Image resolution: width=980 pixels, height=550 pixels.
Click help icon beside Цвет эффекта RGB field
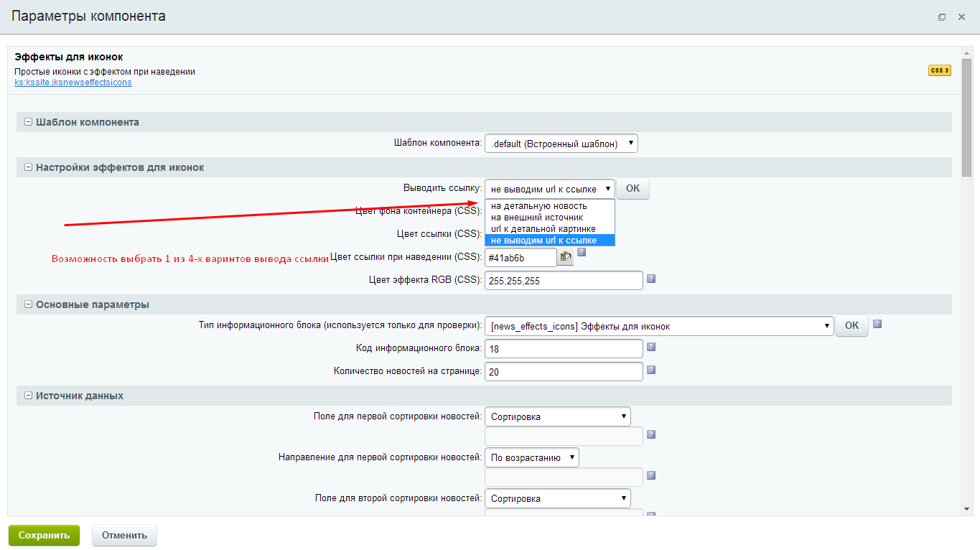[651, 279]
